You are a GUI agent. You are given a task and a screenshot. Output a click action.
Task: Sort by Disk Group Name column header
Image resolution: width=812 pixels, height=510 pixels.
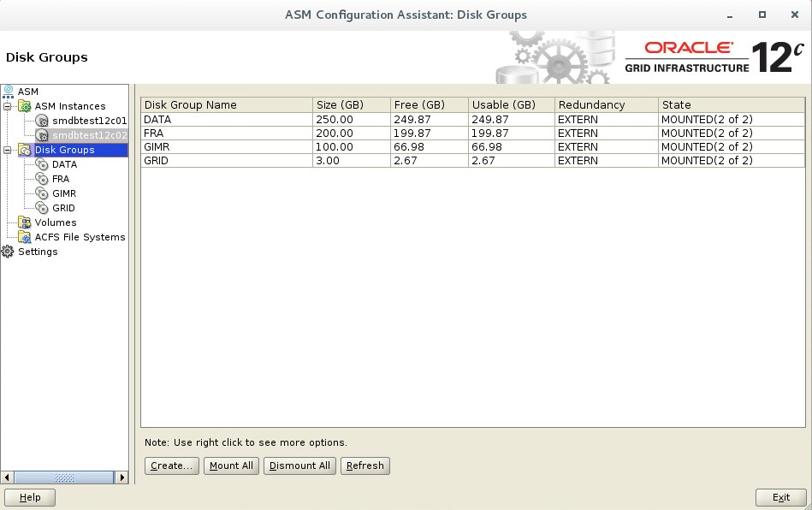coord(227,104)
